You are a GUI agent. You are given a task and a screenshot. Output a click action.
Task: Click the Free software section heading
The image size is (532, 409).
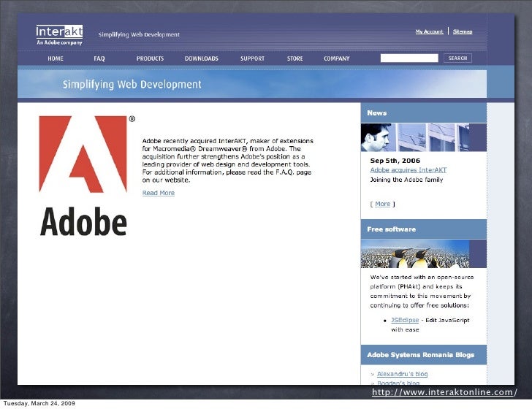391,229
